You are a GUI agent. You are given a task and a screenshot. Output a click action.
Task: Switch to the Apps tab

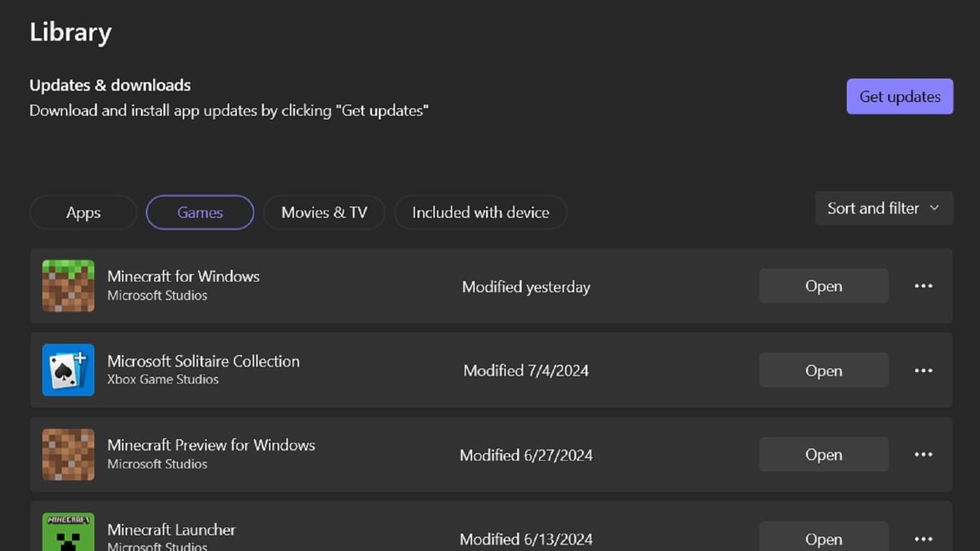82,212
